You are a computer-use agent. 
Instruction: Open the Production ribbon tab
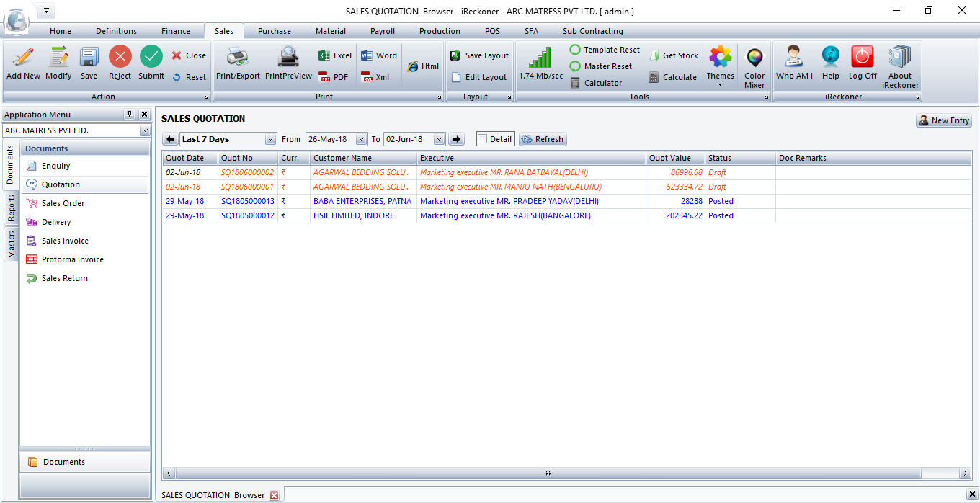(440, 31)
